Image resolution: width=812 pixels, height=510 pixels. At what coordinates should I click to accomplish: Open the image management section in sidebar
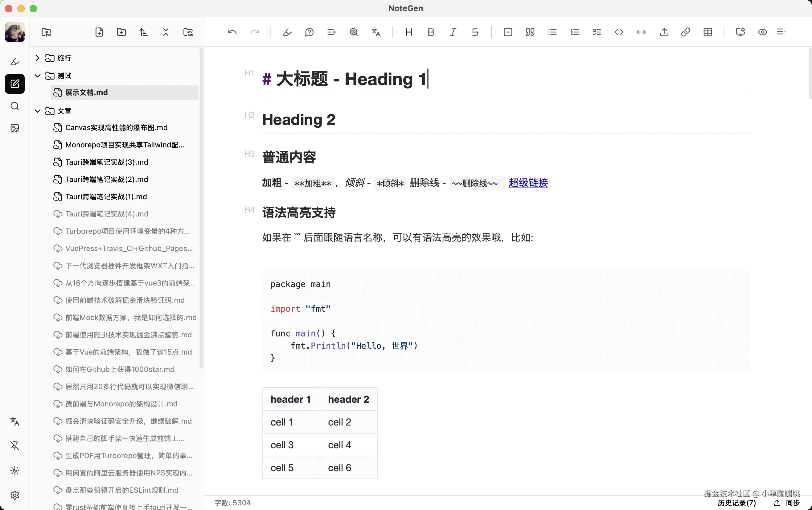pyautogui.click(x=14, y=129)
